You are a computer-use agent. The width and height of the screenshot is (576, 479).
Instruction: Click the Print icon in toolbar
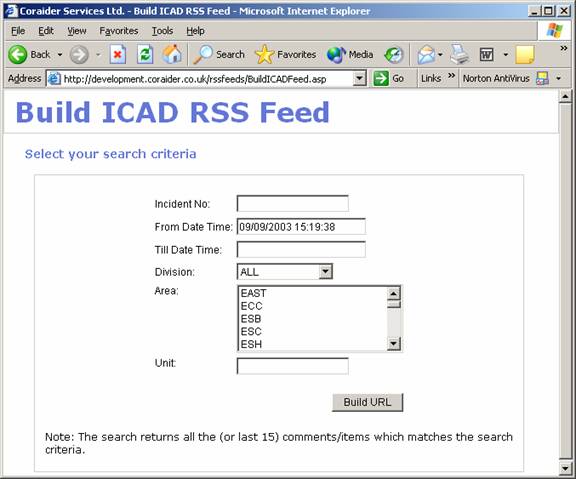459,54
